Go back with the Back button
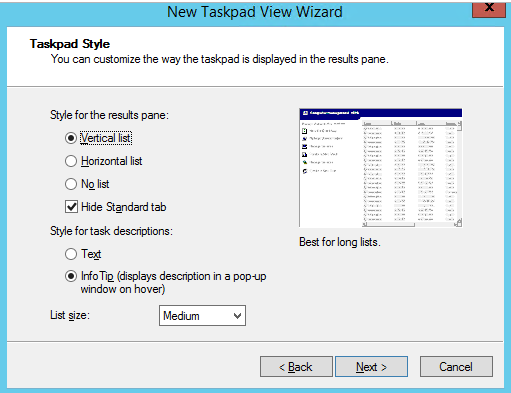This screenshot has height=393, width=511. pos(296,367)
